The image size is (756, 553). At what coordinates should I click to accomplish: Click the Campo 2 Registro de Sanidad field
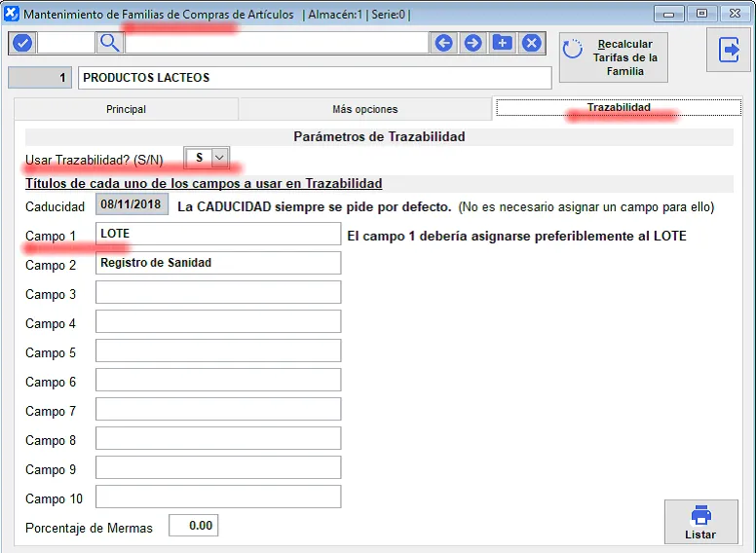[218, 263]
